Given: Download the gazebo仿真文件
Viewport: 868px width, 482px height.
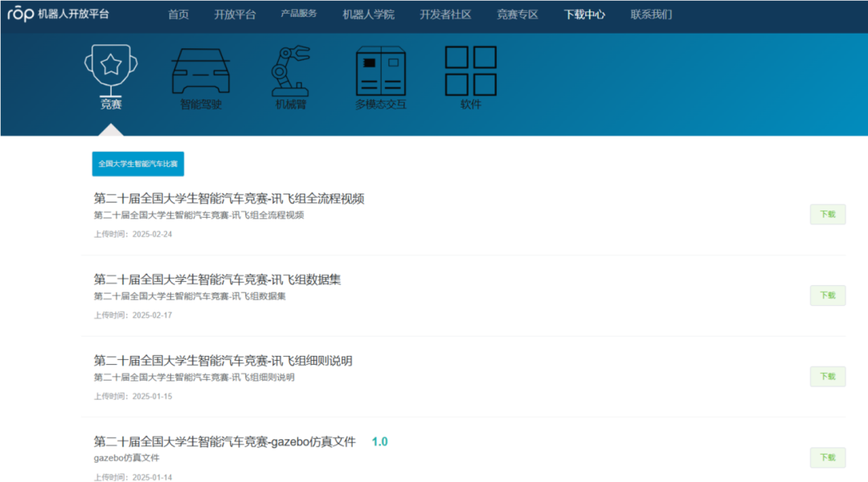Looking at the screenshot, I should (828, 458).
